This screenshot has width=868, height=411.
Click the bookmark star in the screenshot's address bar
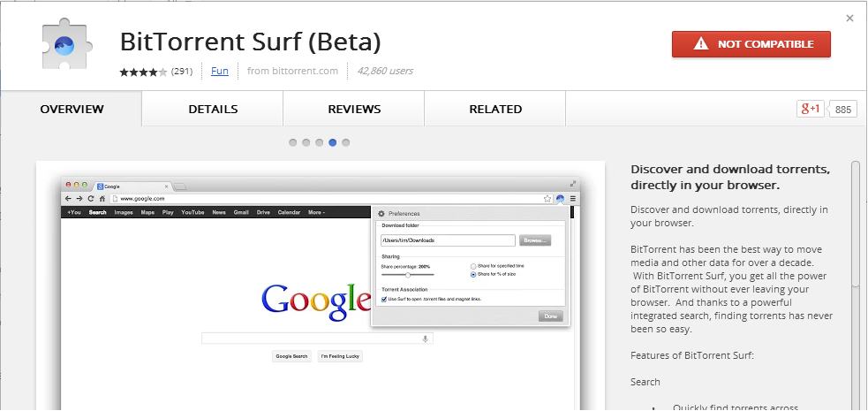(547, 198)
